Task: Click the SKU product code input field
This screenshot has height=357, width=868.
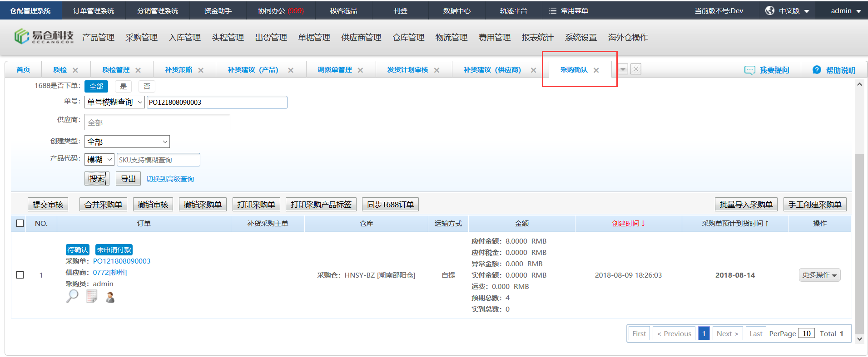Action: (158, 160)
